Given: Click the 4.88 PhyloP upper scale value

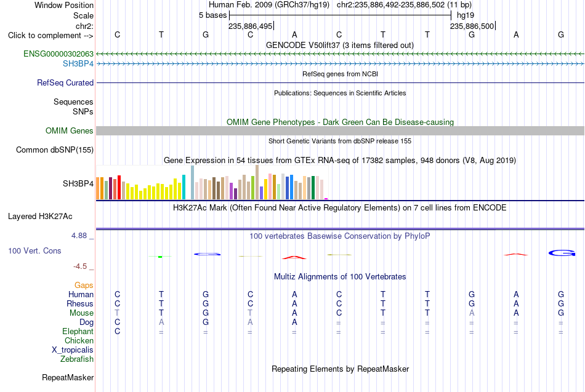Looking at the screenshot, I should click(x=79, y=236).
